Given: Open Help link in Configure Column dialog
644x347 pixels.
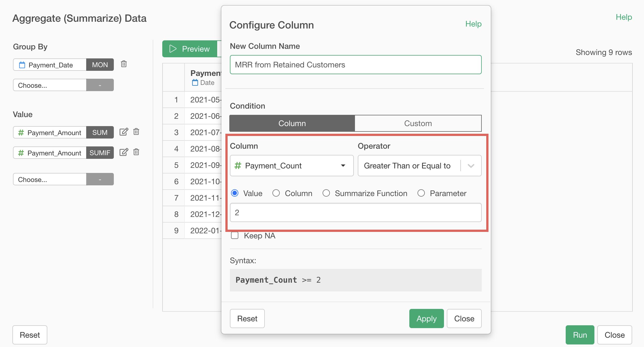Looking at the screenshot, I should pos(473,24).
